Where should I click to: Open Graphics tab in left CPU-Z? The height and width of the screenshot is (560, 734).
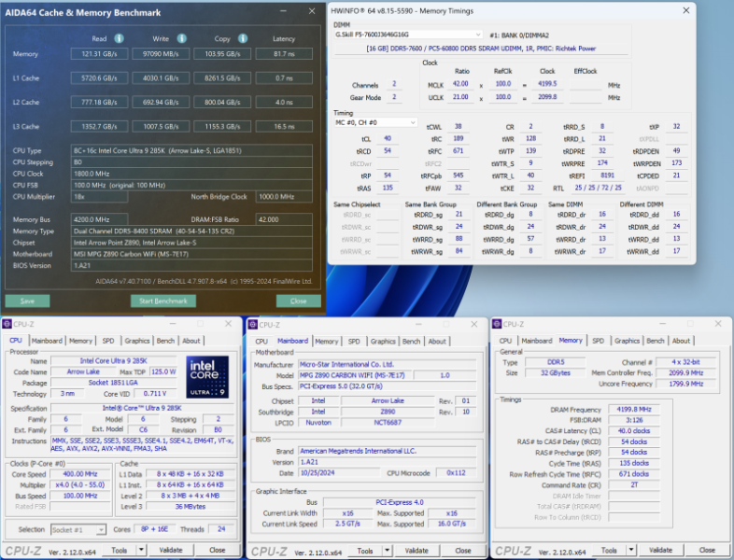coord(136,341)
